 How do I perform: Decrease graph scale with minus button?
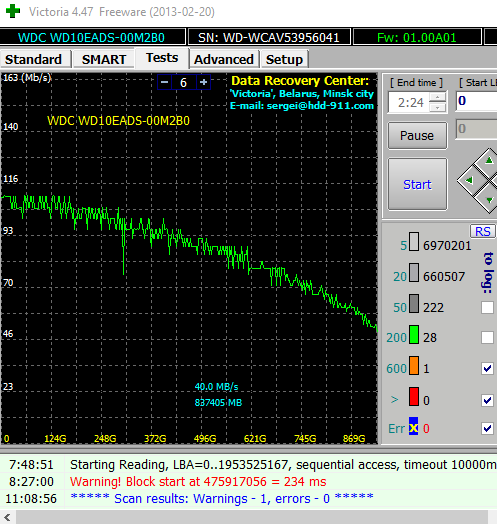pos(164,82)
